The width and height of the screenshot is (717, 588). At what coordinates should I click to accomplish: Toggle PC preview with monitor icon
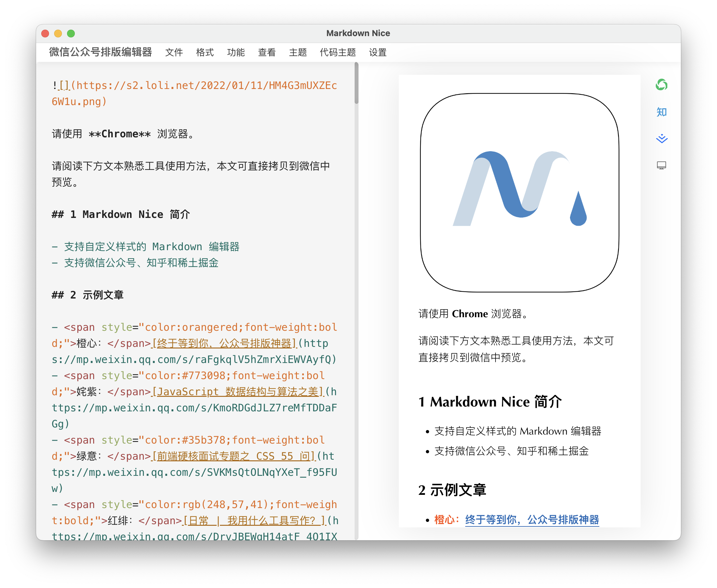click(661, 165)
